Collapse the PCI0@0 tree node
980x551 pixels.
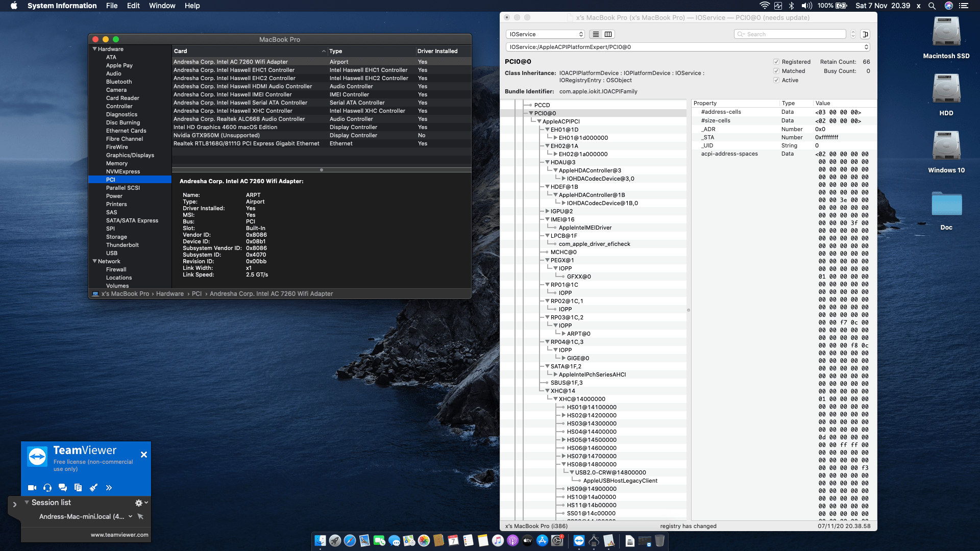pyautogui.click(x=532, y=113)
